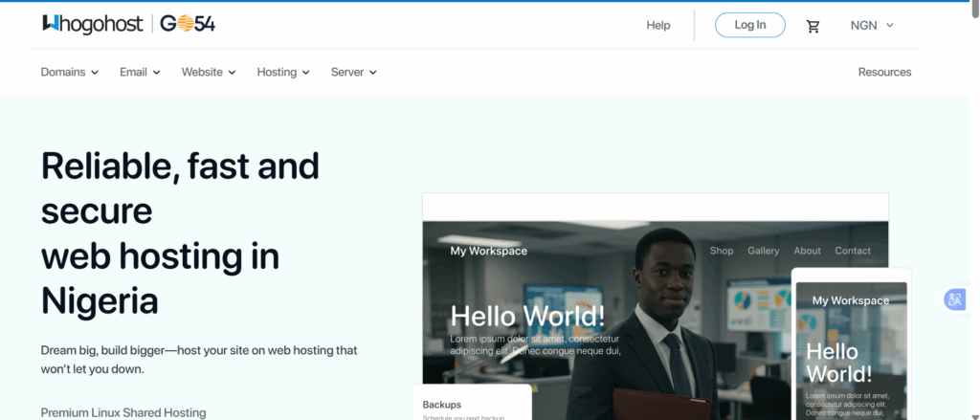The width and height of the screenshot is (980, 420).
Task: Click the Backups card heading
Action: (x=442, y=405)
